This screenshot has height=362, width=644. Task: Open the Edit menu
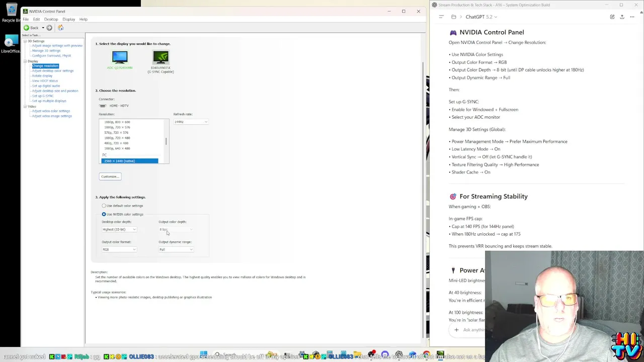36,19
